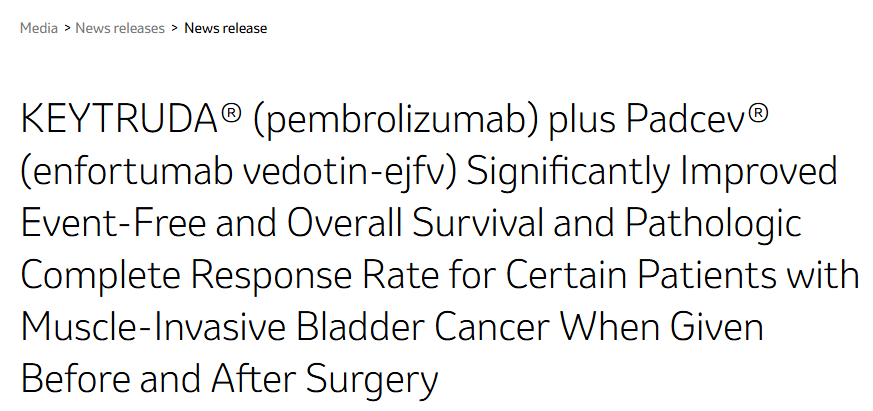Select the current News release breadcrumb

pyautogui.click(x=226, y=28)
